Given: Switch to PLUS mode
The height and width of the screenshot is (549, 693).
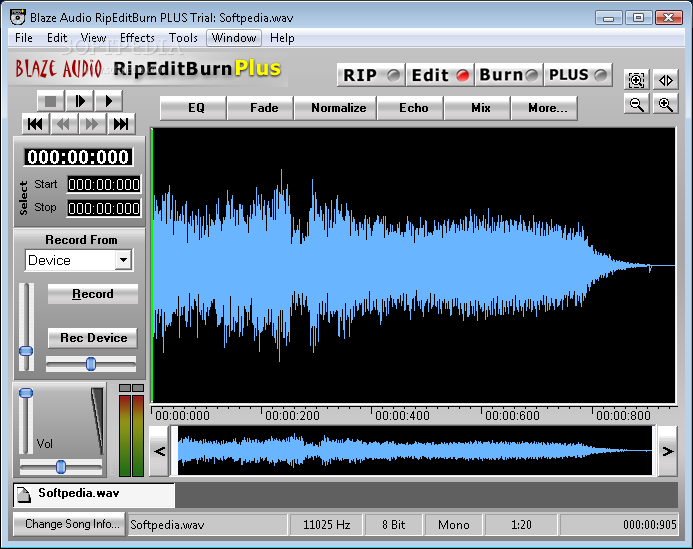Looking at the screenshot, I should tap(578, 75).
